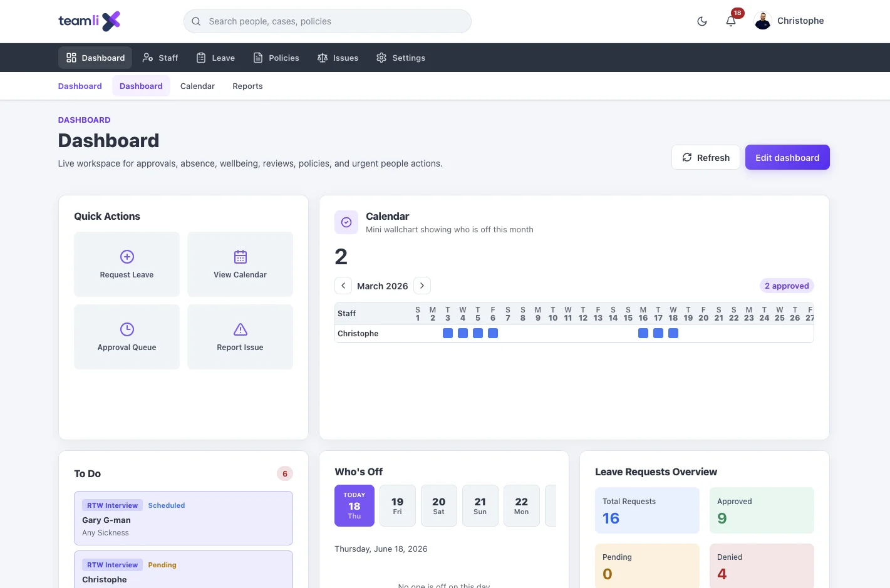Click the Calendar widget header icon
This screenshot has height=588, width=890.
click(x=346, y=222)
